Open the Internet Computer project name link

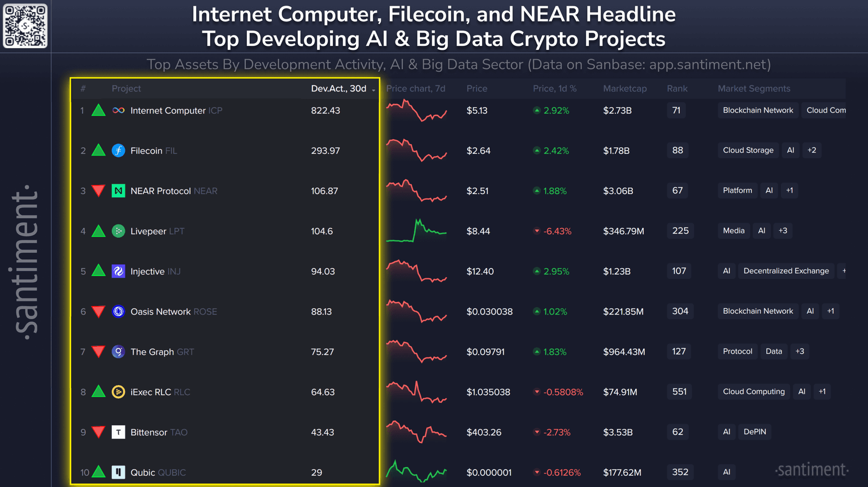pos(168,110)
